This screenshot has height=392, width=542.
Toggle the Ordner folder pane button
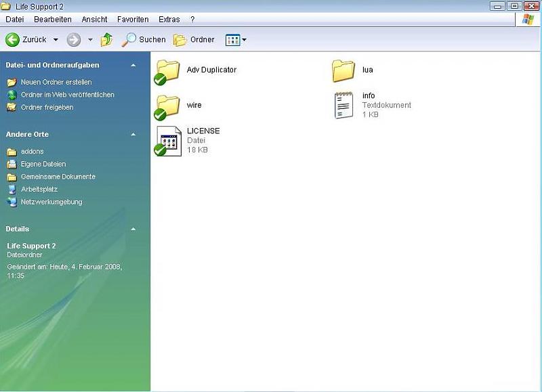(194, 40)
